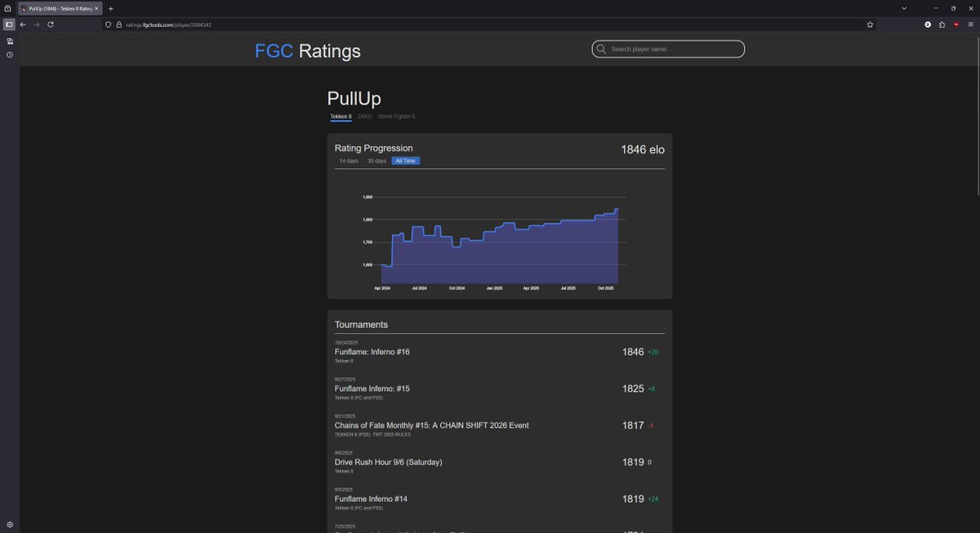Focus the Search player name field
The height and width of the screenshot is (533, 980).
668,49
